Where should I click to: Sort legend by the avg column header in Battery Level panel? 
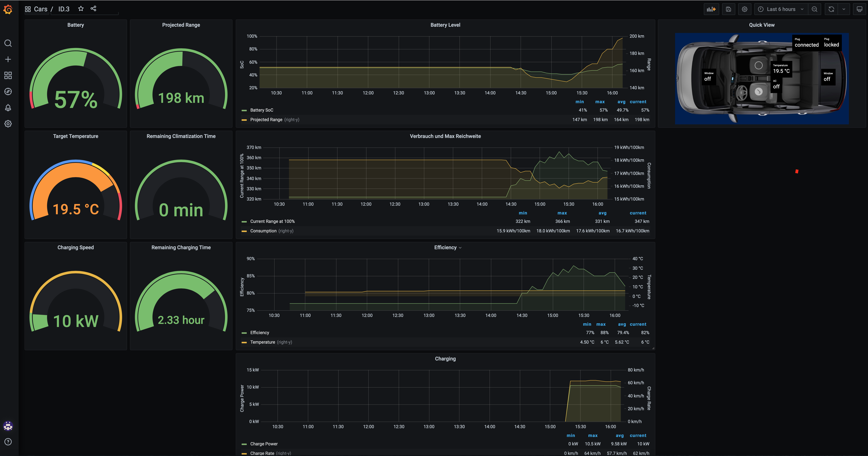point(621,102)
